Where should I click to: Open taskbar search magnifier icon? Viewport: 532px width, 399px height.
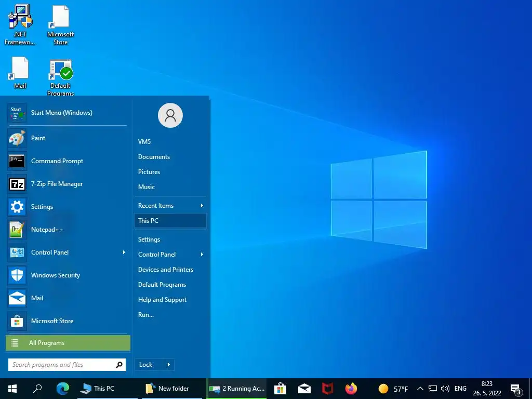(x=37, y=389)
